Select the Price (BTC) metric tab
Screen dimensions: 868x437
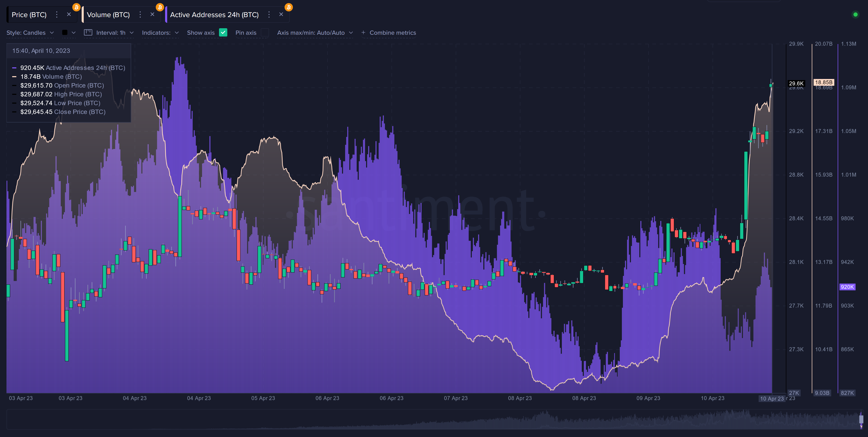(29, 15)
